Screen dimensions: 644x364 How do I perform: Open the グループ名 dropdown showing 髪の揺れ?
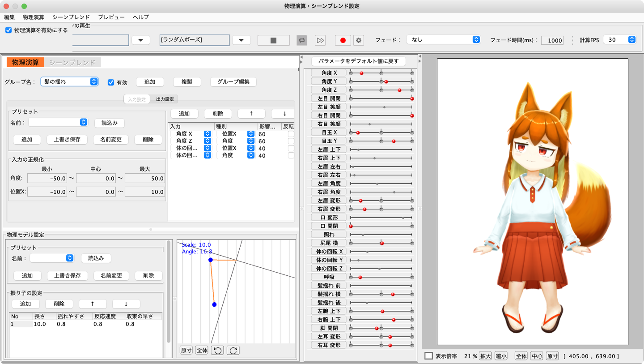tap(69, 81)
